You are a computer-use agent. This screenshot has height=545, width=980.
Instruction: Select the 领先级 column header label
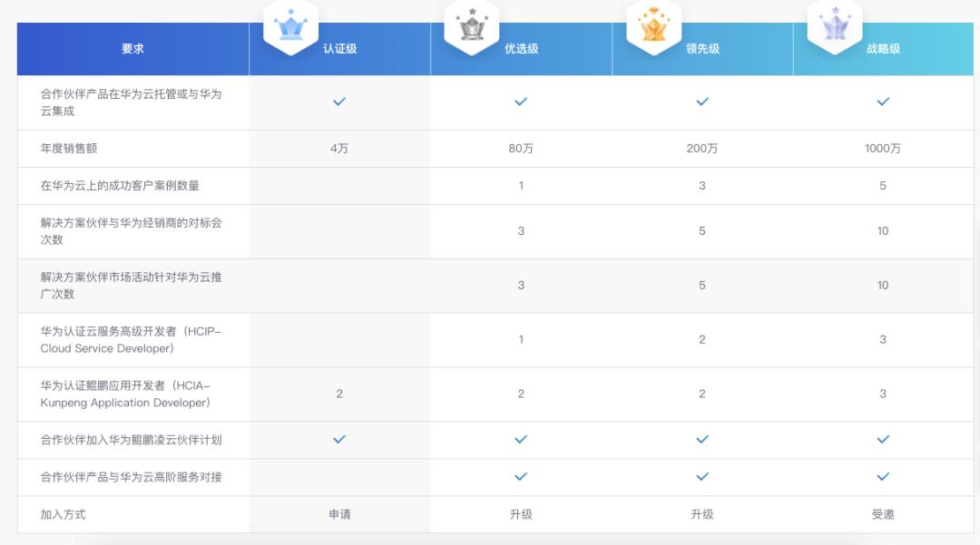(x=702, y=49)
